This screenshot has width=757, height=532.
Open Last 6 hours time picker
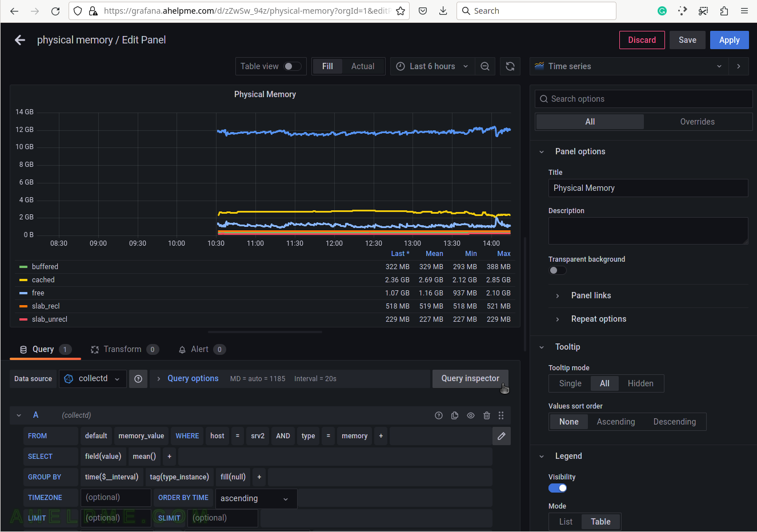[432, 66]
